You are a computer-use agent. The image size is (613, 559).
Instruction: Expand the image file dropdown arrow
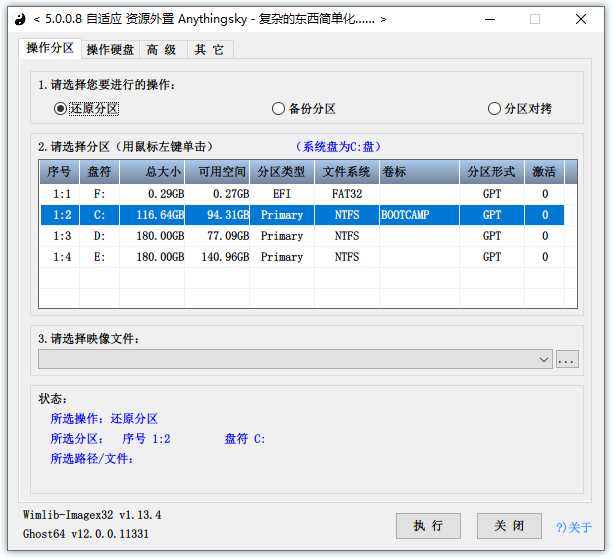[x=544, y=359]
